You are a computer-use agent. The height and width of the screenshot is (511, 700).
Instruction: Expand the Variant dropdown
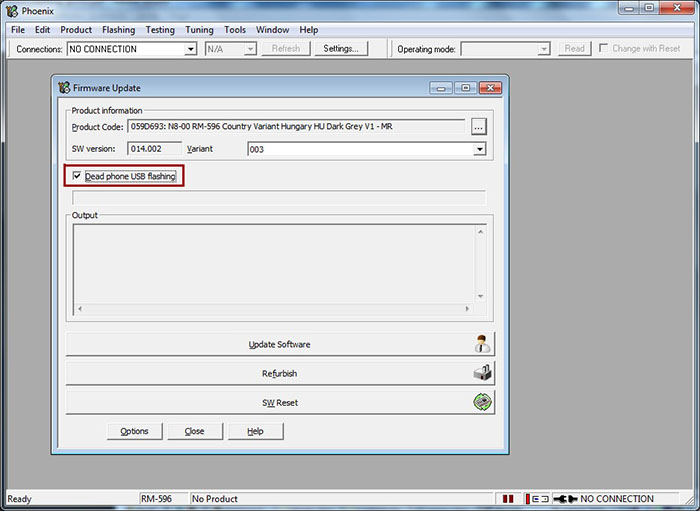pyautogui.click(x=479, y=149)
